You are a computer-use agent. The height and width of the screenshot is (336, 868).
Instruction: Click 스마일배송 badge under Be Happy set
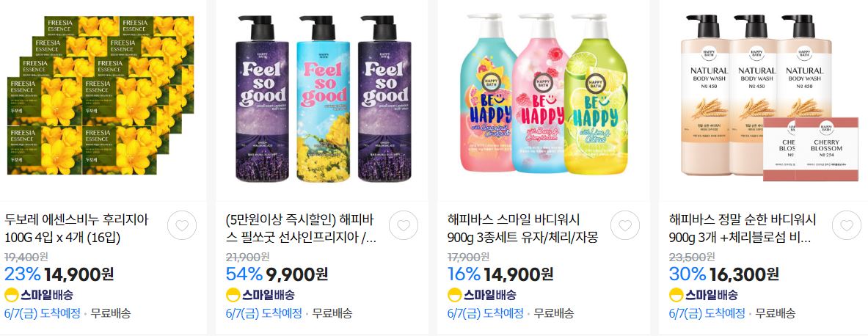481,295
